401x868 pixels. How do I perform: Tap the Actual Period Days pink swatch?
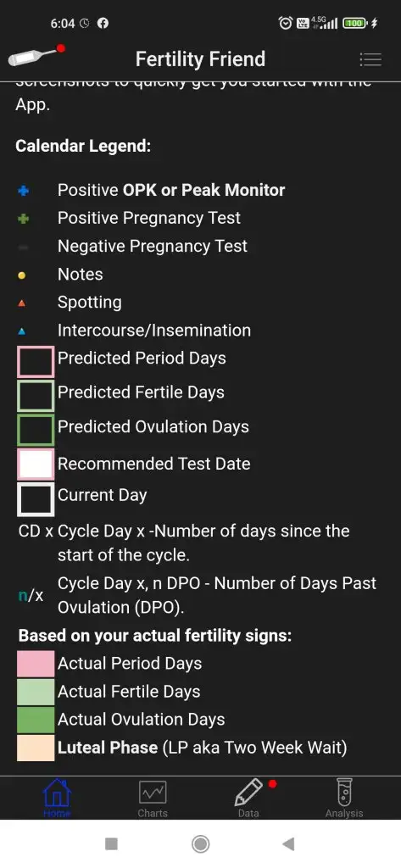click(x=36, y=663)
